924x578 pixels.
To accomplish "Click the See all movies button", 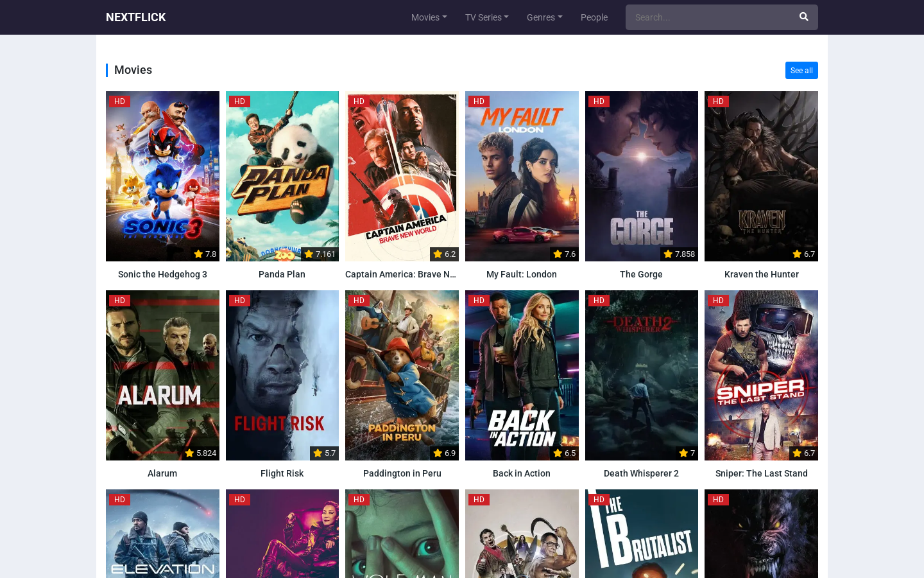I will 801,70.
